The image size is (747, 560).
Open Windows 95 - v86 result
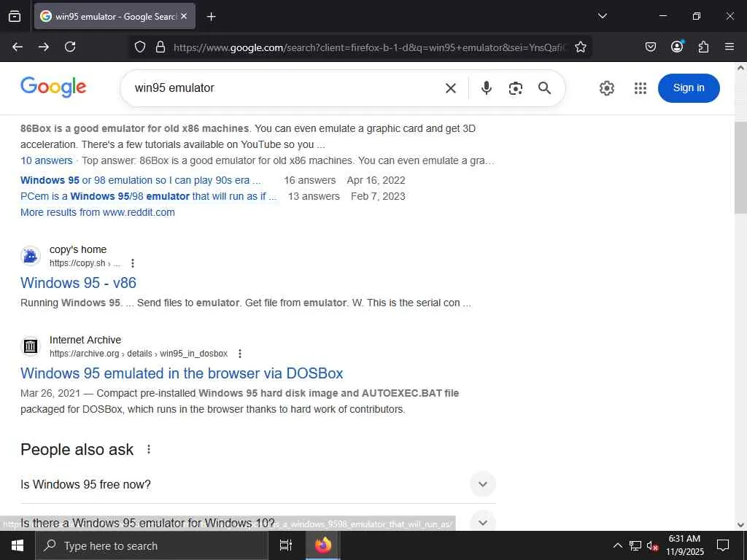pyautogui.click(x=78, y=283)
